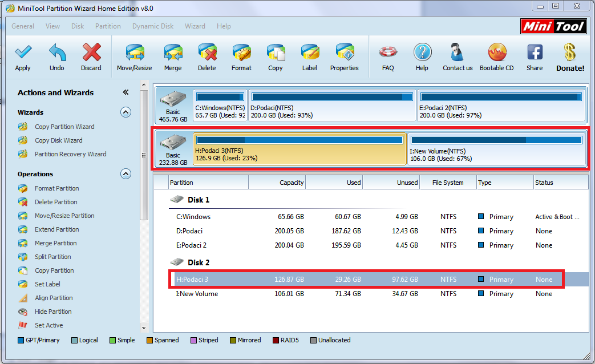Open the FAQ lifebuoy icon
The image size is (595, 364).
[x=388, y=52]
